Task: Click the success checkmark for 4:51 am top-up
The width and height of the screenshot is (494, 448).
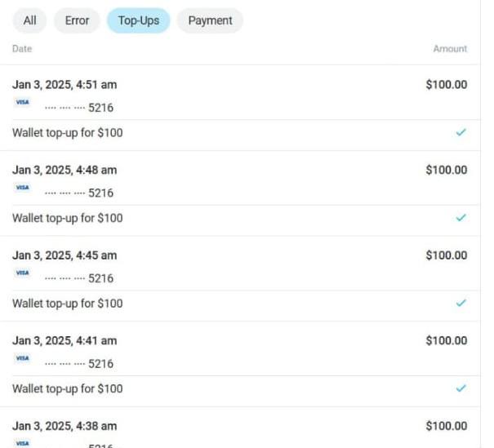Action: pyautogui.click(x=461, y=132)
